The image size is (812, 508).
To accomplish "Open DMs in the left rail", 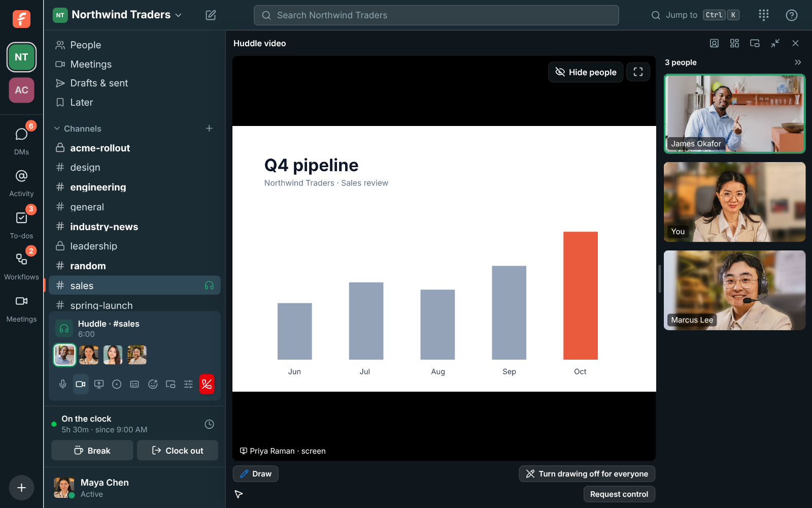I will [x=21, y=140].
